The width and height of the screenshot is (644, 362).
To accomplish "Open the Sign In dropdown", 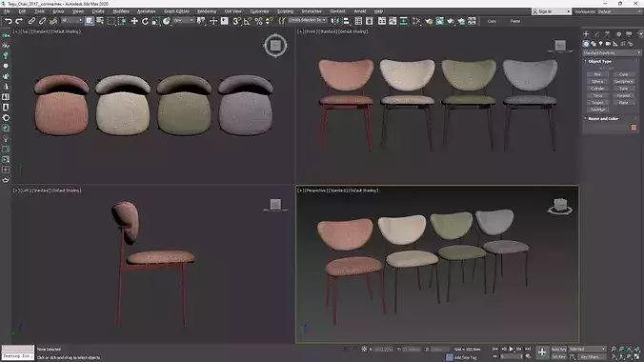I will coord(552,11).
